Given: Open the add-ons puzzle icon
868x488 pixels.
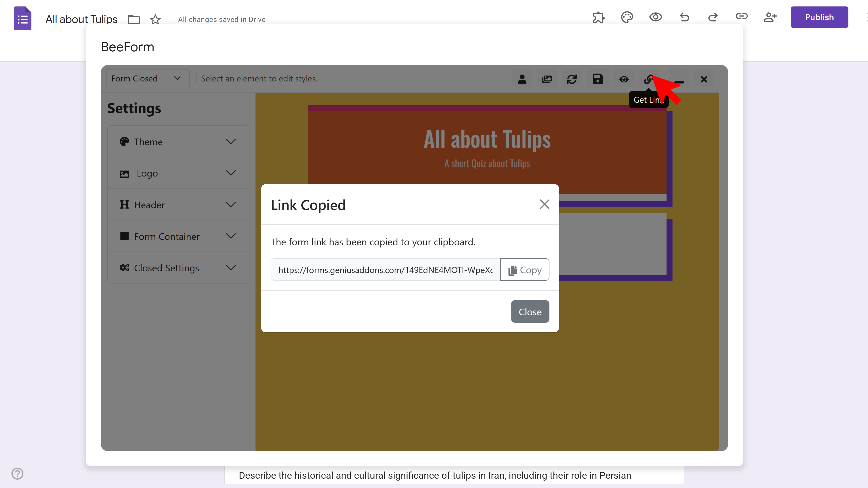Looking at the screenshot, I should tap(598, 17).
